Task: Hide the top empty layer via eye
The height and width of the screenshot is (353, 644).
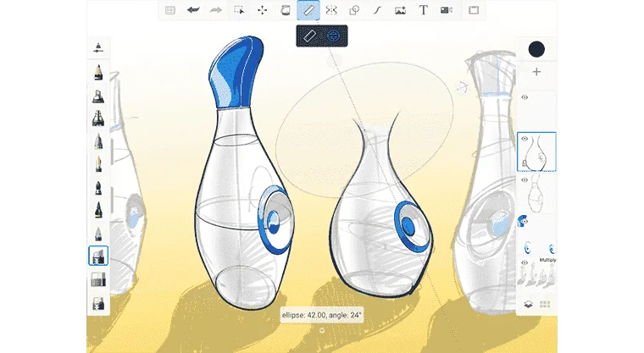Action: [525, 97]
